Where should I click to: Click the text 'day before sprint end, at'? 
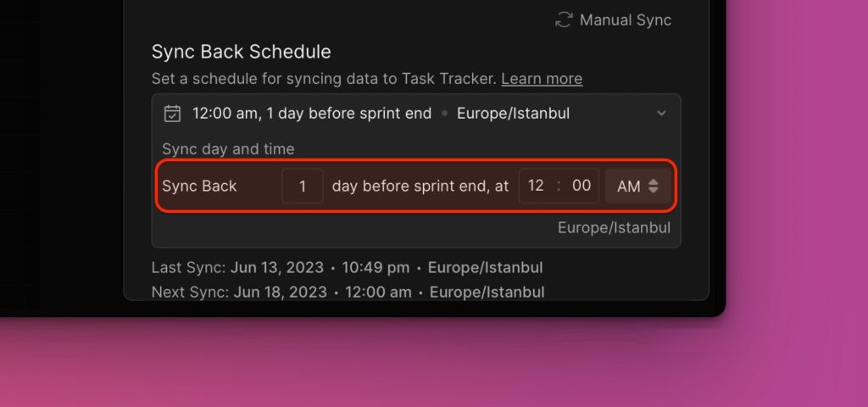coord(420,186)
